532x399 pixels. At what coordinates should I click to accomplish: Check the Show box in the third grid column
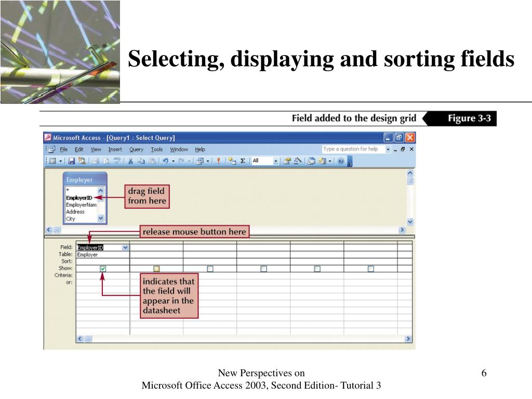point(210,269)
